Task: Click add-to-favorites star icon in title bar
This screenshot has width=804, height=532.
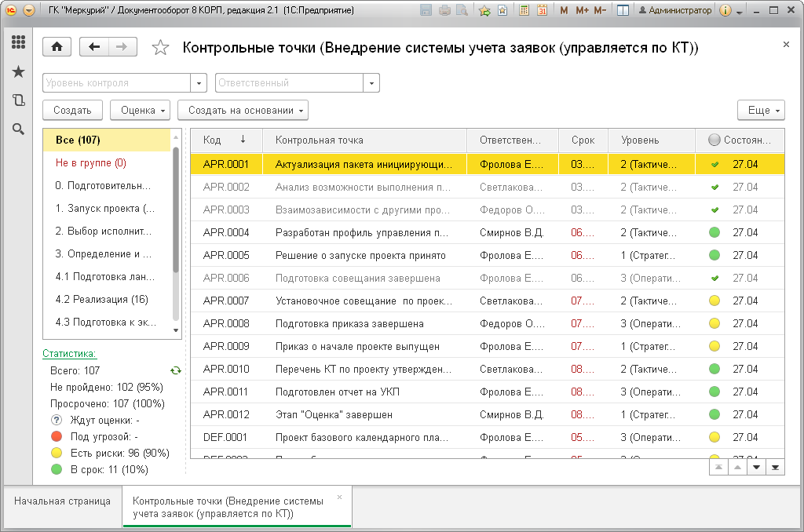Action: pos(484,10)
